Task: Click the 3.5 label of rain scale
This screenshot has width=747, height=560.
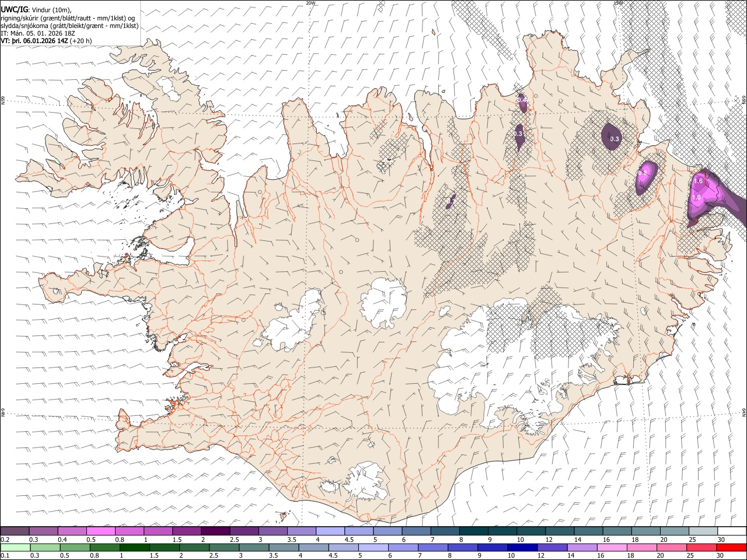Action: click(273, 556)
